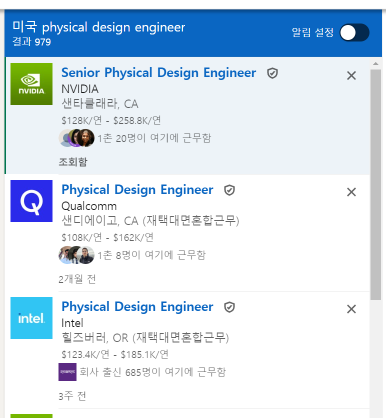Open the Senior Physical Design Engineer job title
Viewport: 386px width, 418px height.
tap(159, 73)
